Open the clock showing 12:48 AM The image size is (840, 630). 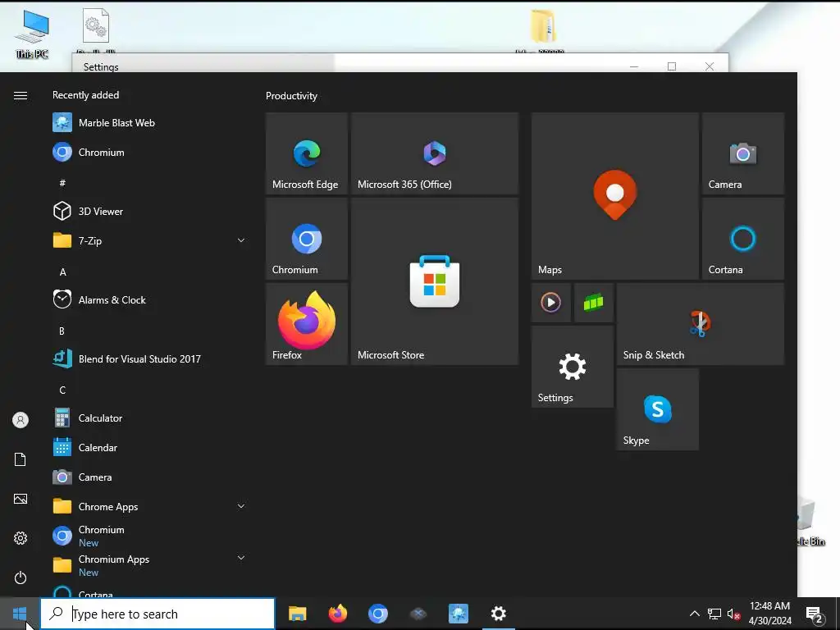(x=769, y=614)
